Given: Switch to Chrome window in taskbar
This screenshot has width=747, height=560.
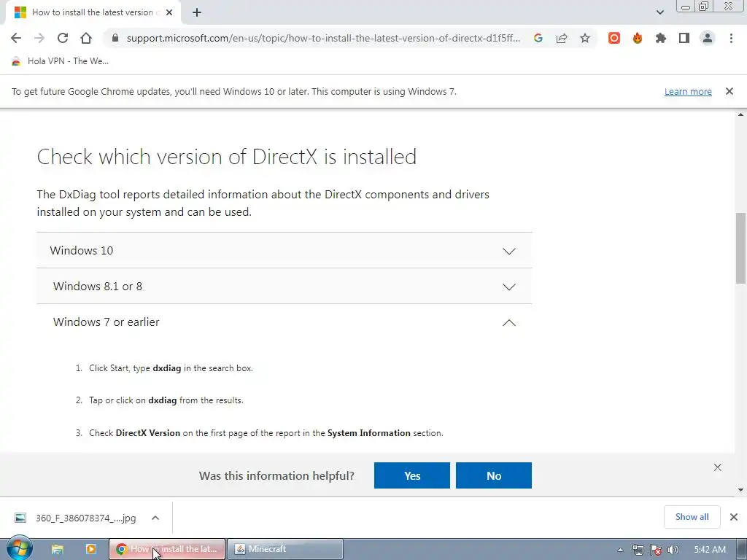Looking at the screenshot, I should coord(167,549).
